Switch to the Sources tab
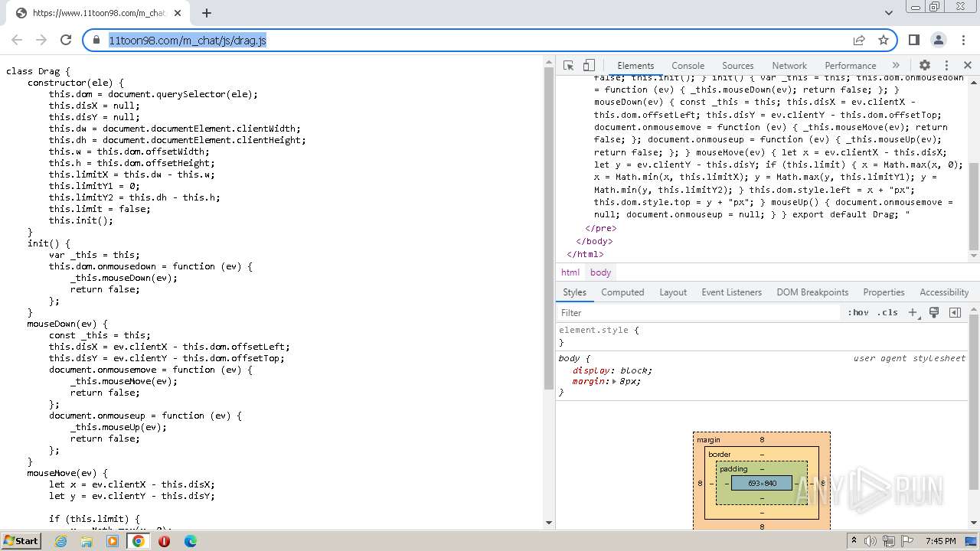The image size is (980, 551). (737, 66)
